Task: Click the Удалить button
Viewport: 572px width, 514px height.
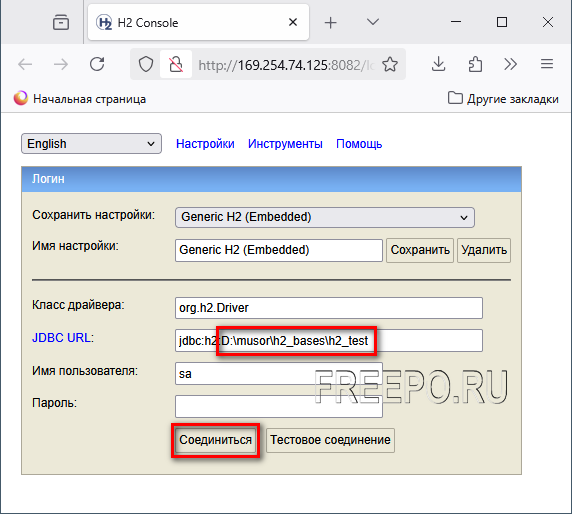Action: coord(484,250)
